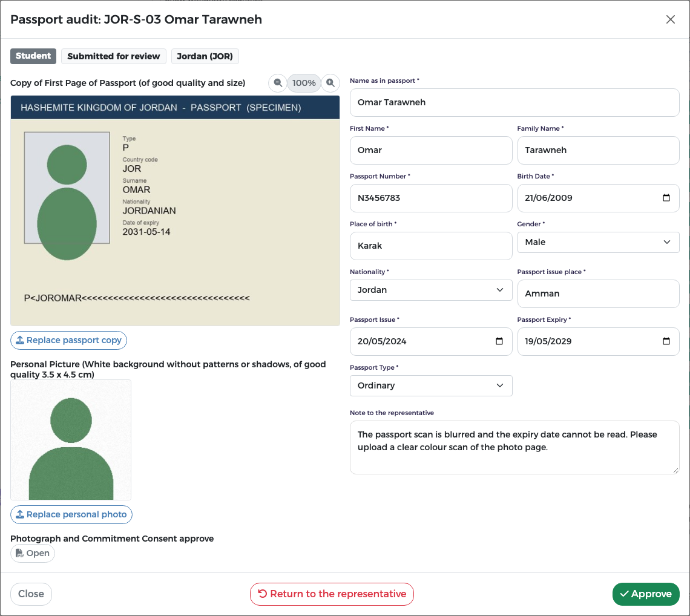This screenshot has height=616, width=690.
Task: Open the Passport Expiry calendar picker
Action: (x=666, y=341)
